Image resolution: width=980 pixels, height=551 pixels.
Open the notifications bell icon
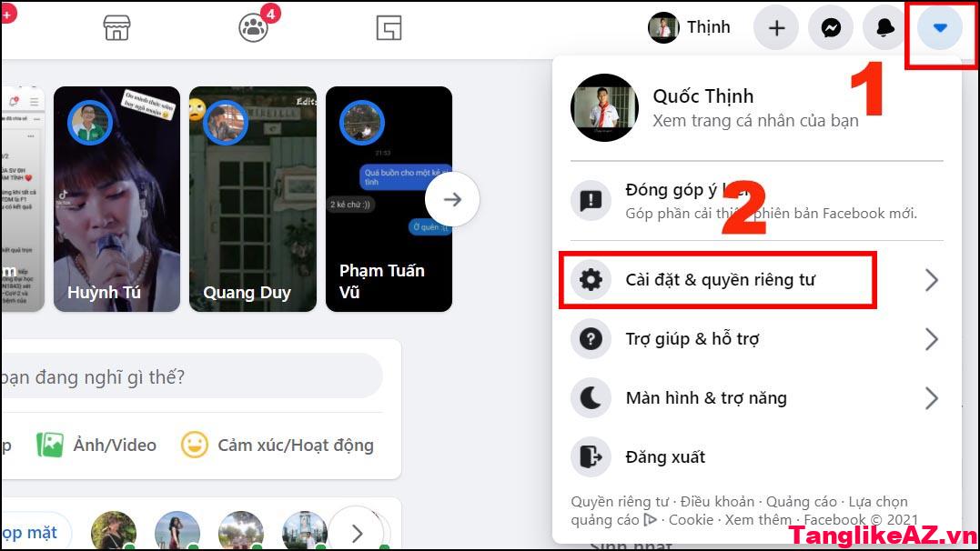[x=884, y=27]
